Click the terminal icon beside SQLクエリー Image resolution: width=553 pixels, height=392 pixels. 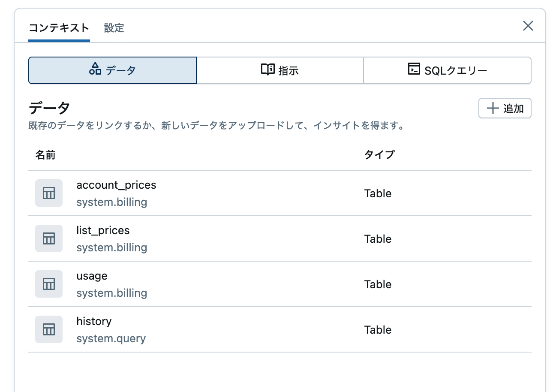pyautogui.click(x=414, y=70)
